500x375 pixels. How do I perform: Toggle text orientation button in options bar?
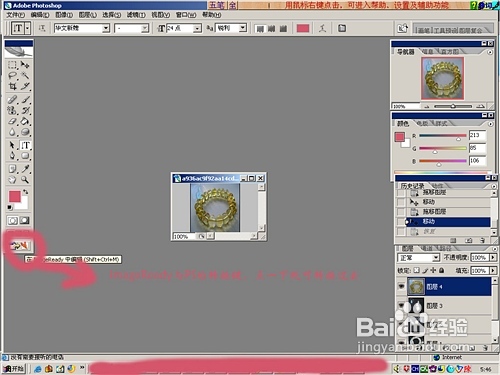pyautogui.click(x=42, y=28)
